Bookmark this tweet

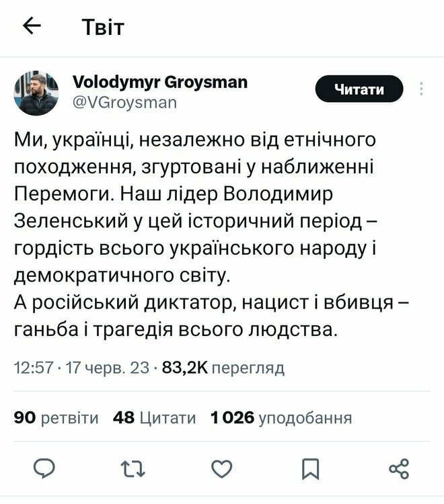click(x=310, y=468)
